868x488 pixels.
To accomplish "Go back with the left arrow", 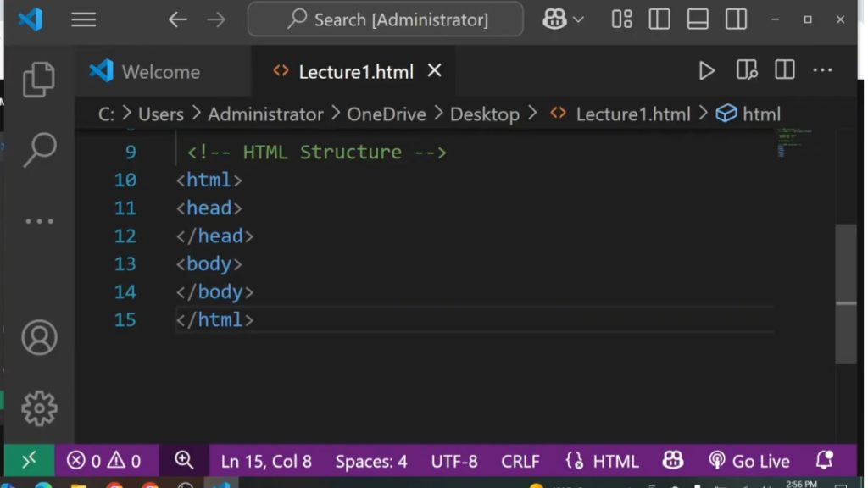I will coord(178,20).
